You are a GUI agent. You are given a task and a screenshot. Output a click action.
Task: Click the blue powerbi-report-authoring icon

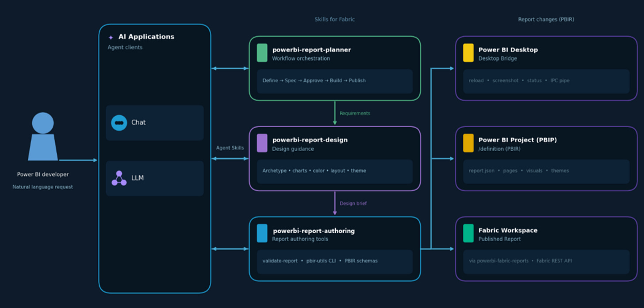[262, 233]
